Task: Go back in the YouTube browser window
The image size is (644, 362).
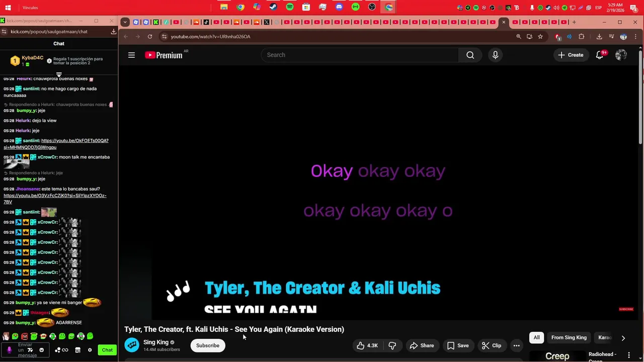Action: 126,37
